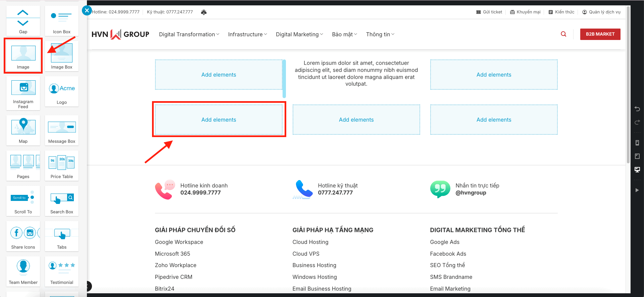Open the Bảo mật dropdown

[x=344, y=34]
